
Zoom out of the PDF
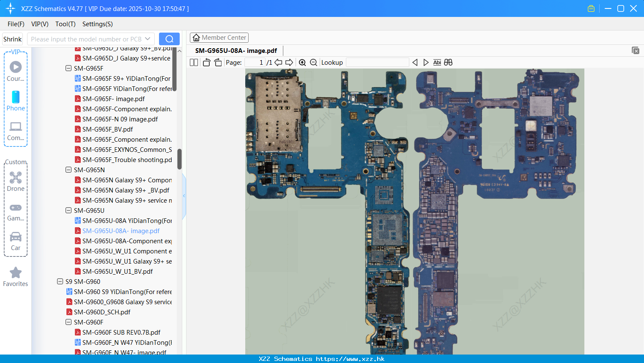313,62
